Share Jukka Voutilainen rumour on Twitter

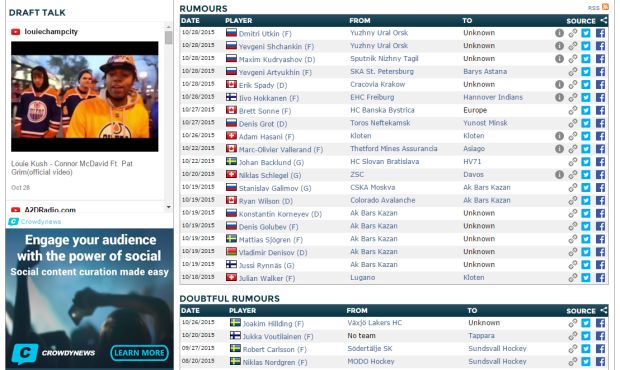click(586, 336)
